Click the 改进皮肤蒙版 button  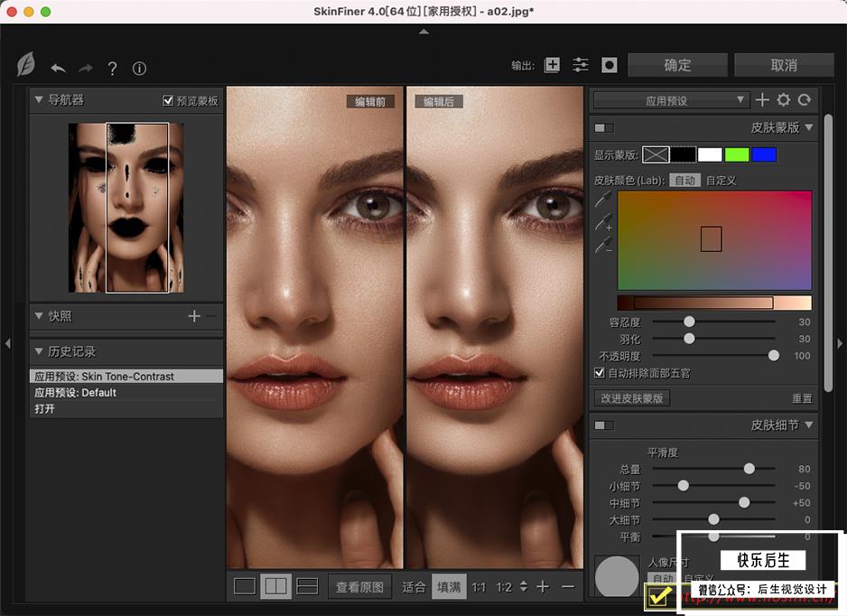click(x=632, y=398)
